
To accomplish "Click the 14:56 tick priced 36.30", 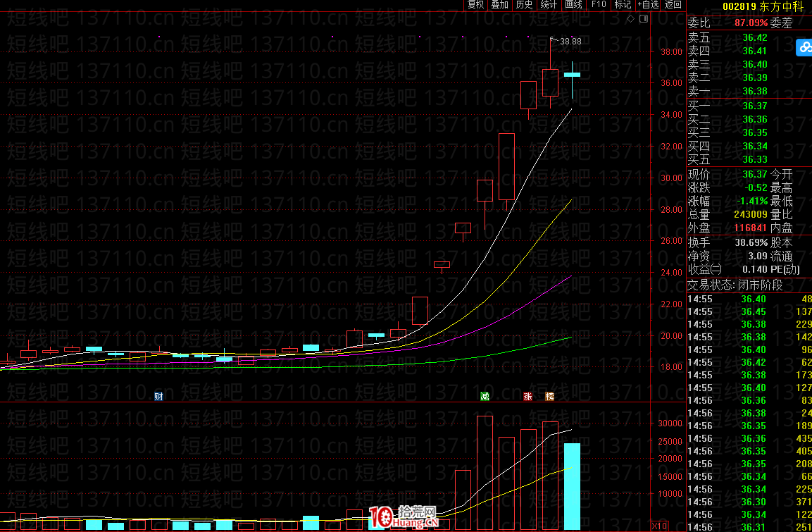I will click(x=749, y=502).
